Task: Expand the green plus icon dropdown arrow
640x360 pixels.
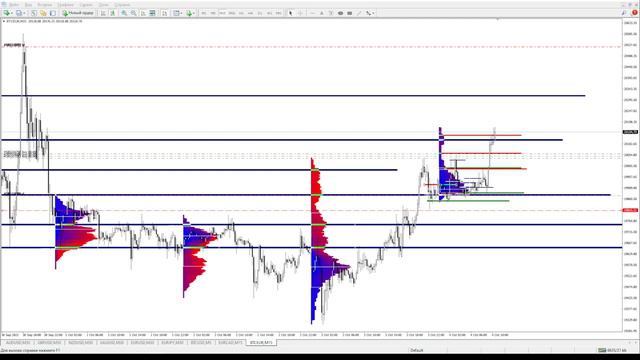Action: pyautogui.click(x=194, y=13)
